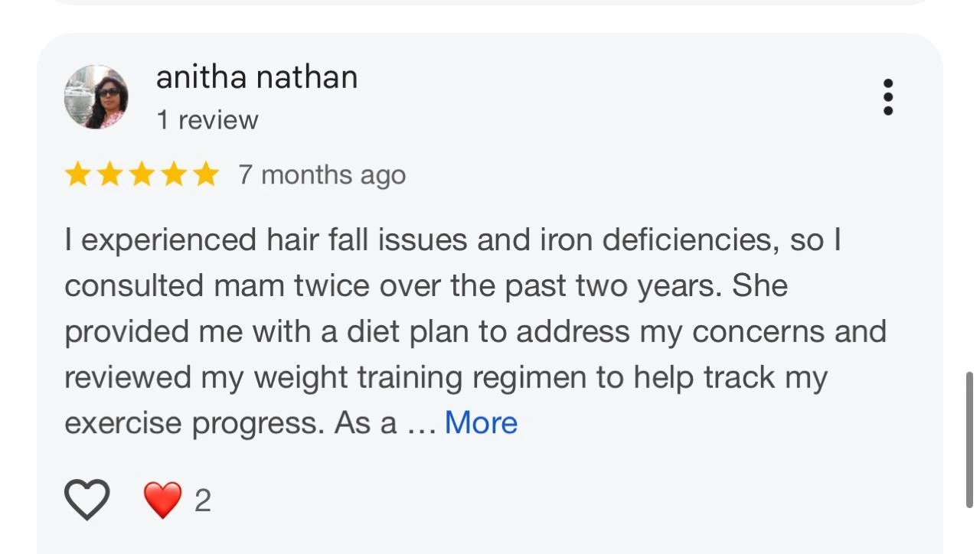Expand the review with the More link

481,422
